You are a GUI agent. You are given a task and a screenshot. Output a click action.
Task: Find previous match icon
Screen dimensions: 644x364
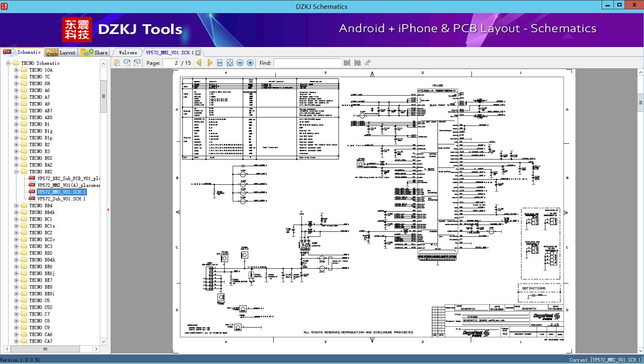point(347,63)
